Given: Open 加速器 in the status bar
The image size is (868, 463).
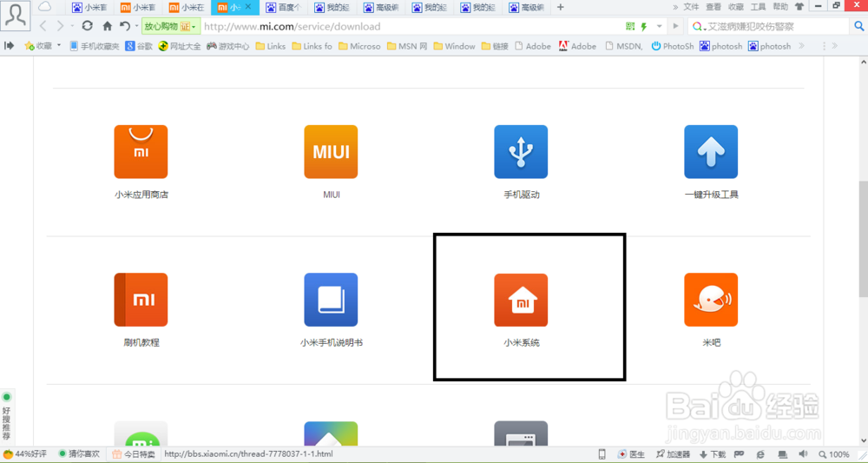Looking at the screenshot, I should point(674,454).
